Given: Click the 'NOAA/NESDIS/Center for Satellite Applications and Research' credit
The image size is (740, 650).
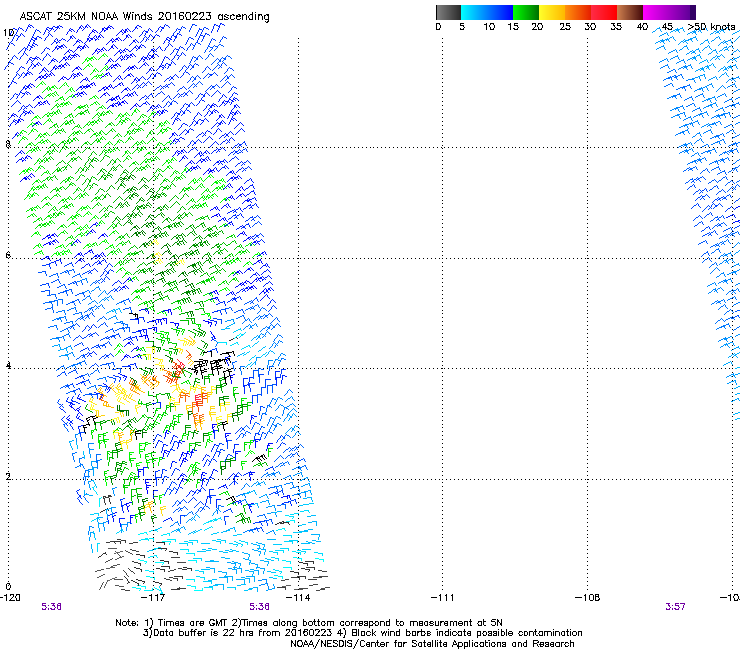Looking at the screenshot, I should click(432, 644).
